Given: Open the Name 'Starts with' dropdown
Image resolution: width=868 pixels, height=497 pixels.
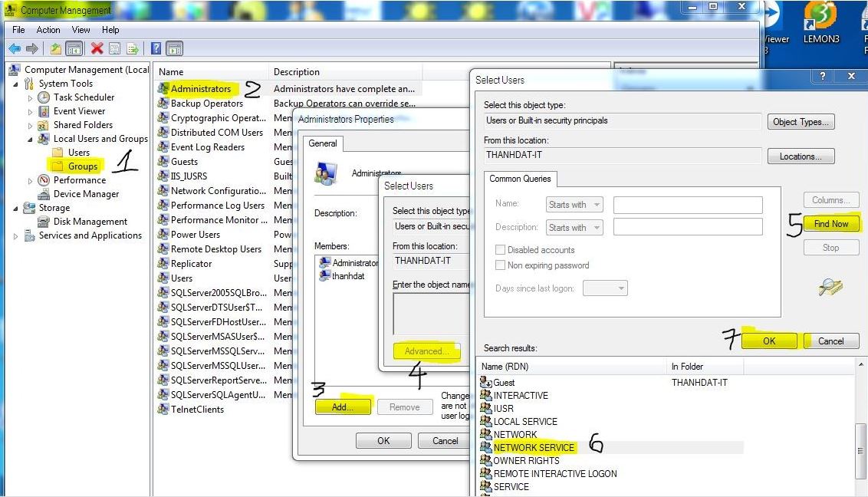Looking at the screenshot, I should point(574,205).
